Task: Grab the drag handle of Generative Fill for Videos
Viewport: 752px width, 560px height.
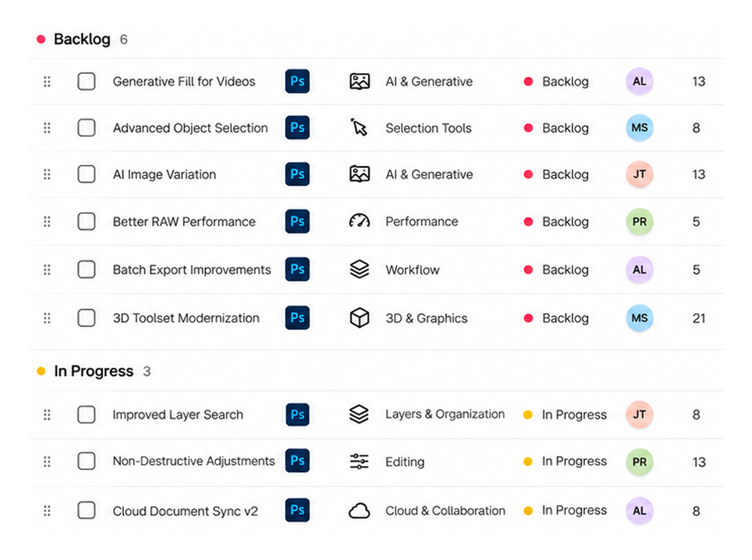Action: coord(47,81)
